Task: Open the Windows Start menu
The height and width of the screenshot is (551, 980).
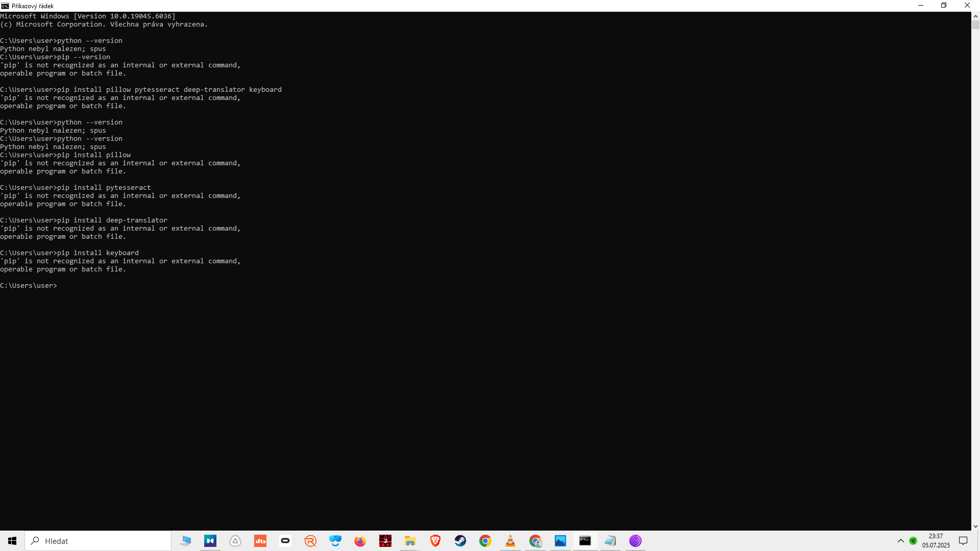Action: click(x=12, y=541)
